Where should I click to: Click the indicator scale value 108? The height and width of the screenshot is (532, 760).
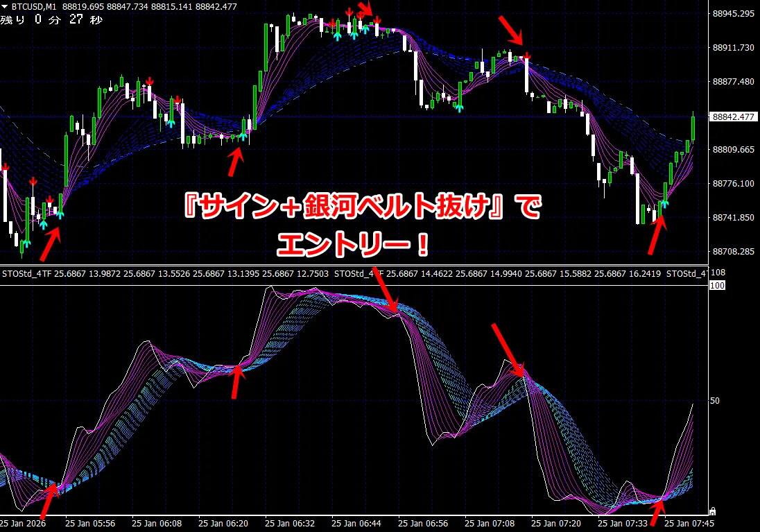click(x=718, y=273)
